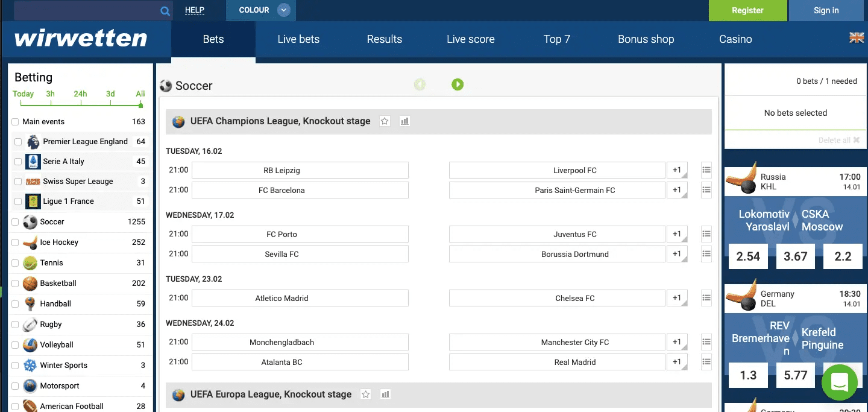Click the Soccer ball icon in sidebar
Screen dimensions: 868x412
[30, 222]
